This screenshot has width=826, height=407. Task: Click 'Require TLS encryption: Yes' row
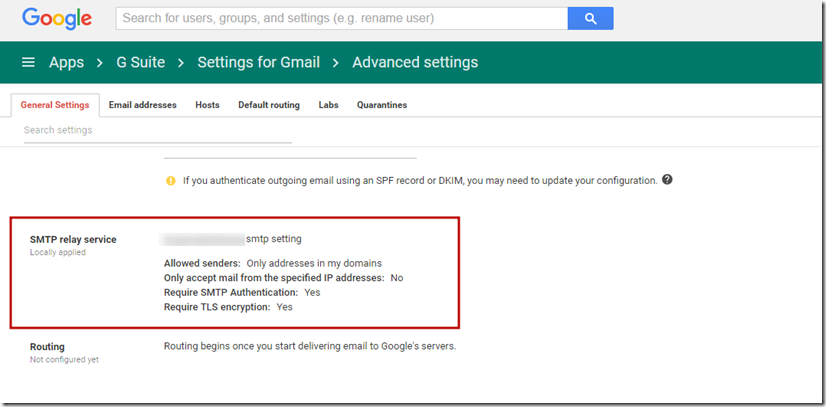tap(228, 307)
